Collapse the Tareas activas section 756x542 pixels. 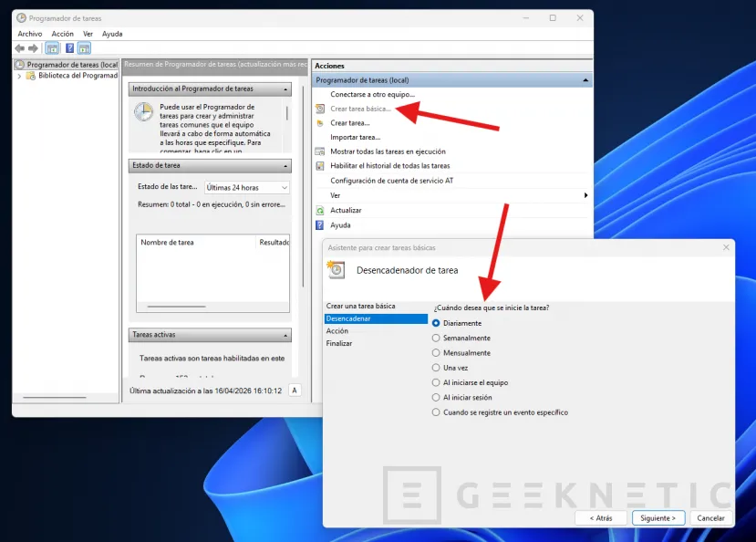(285, 335)
